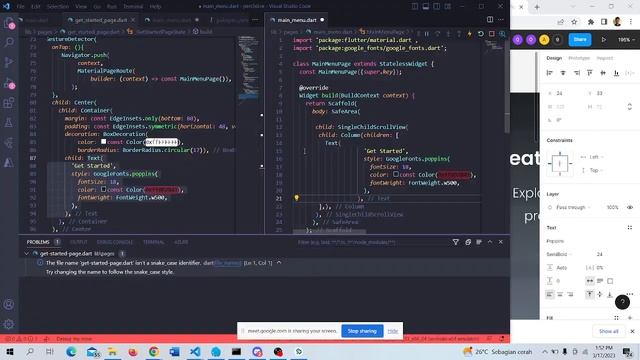Switch to Figma Prototype tab
The image size is (640, 360).
(579, 58)
